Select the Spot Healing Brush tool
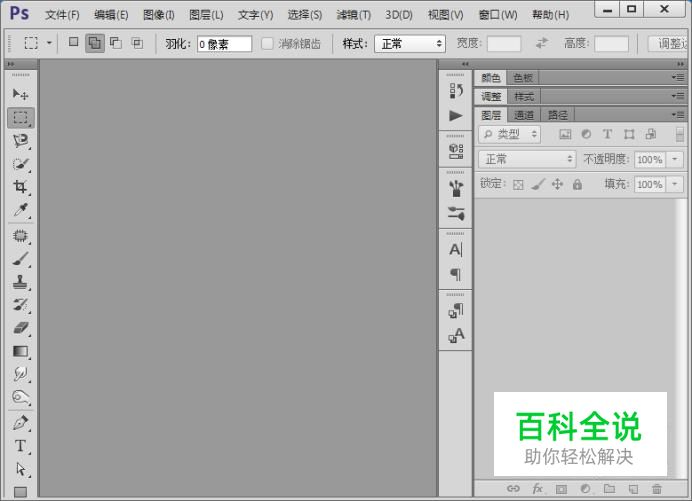Image resolution: width=692 pixels, height=501 pixels. [20, 236]
